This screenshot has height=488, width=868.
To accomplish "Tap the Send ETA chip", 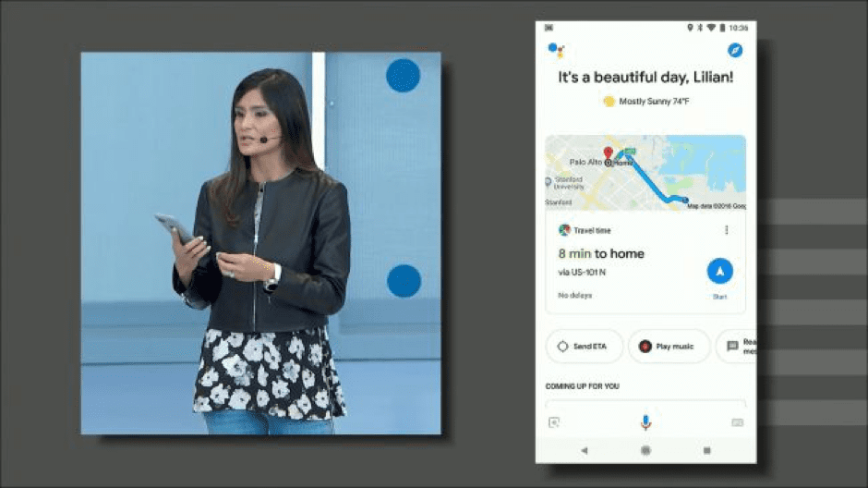I will coord(584,347).
